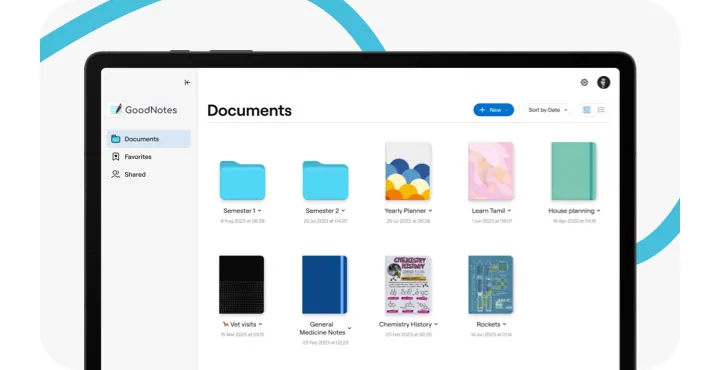The height and width of the screenshot is (370, 720).
Task: Expand the House planning options chevron
Action: tap(598, 211)
